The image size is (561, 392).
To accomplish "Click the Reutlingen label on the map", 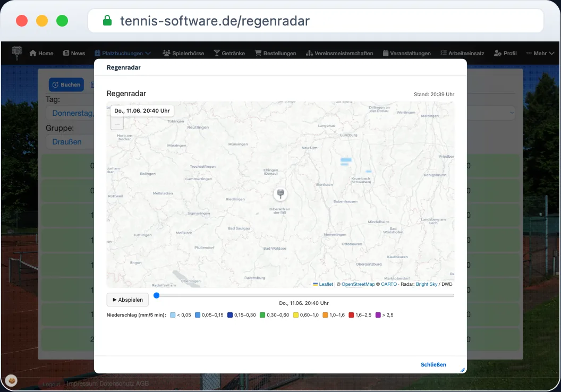I will tap(198, 127).
